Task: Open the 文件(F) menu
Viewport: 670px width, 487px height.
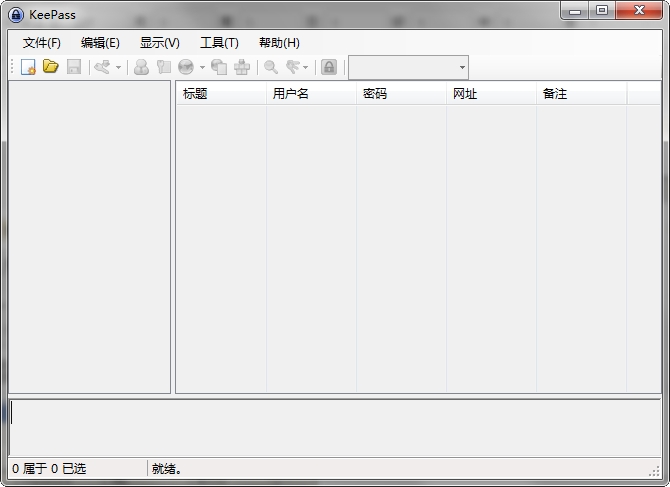Action: (x=41, y=43)
